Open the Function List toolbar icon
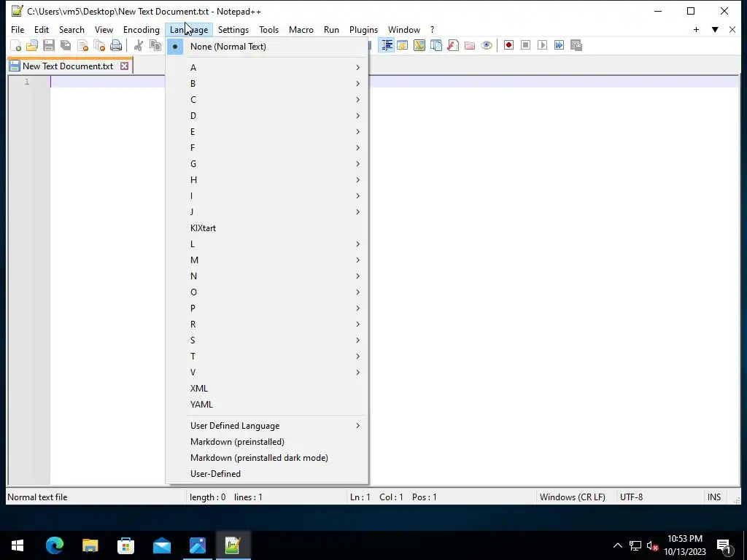This screenshot has height=560, width=747. pos(453,45)
